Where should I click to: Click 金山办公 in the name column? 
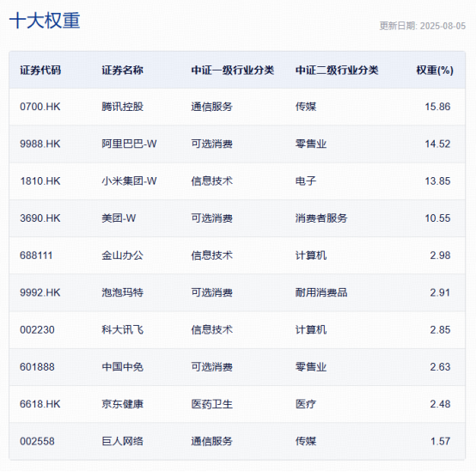(122, 255)
